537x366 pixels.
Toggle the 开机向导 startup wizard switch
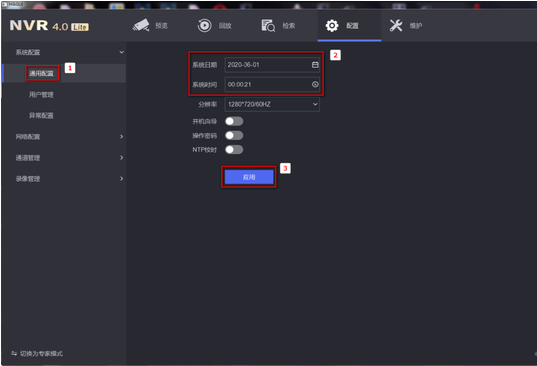tap(234, 121)
